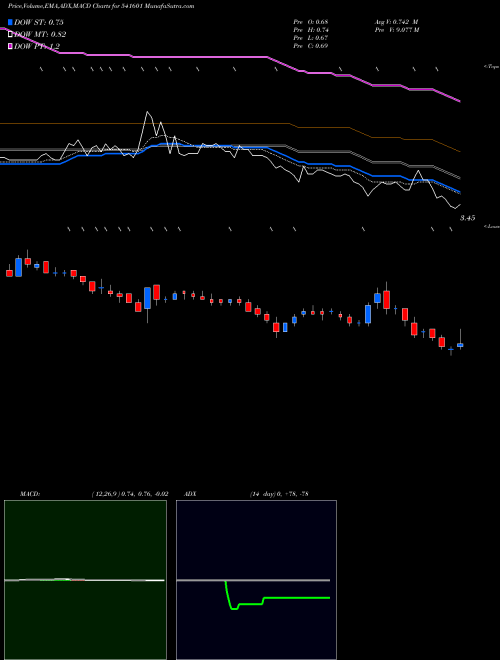
Task: Click the 3.45 price label
Action: click(x=468, y=218)
